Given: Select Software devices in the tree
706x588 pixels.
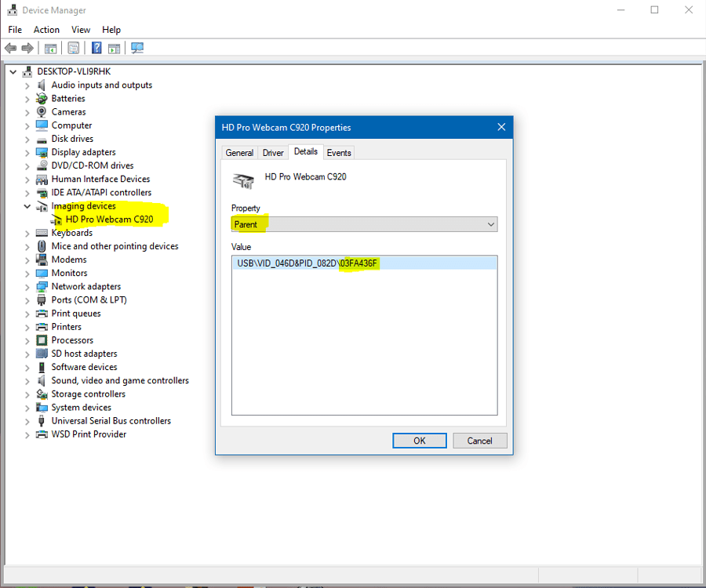Looking at the screenshot, I should tap(84, 367).
